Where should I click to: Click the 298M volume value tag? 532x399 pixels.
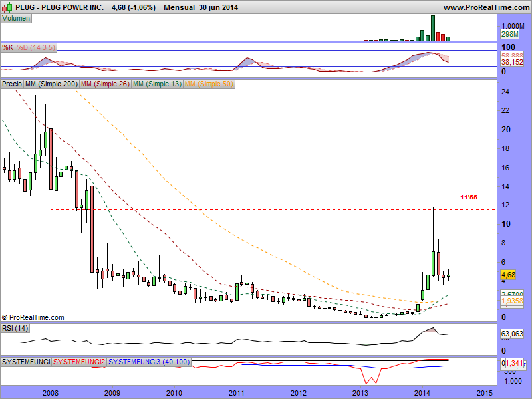(509, 34)
